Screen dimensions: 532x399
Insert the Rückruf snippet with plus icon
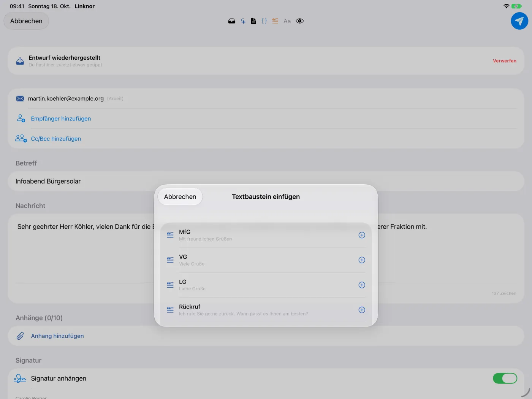tap(362, 310)
